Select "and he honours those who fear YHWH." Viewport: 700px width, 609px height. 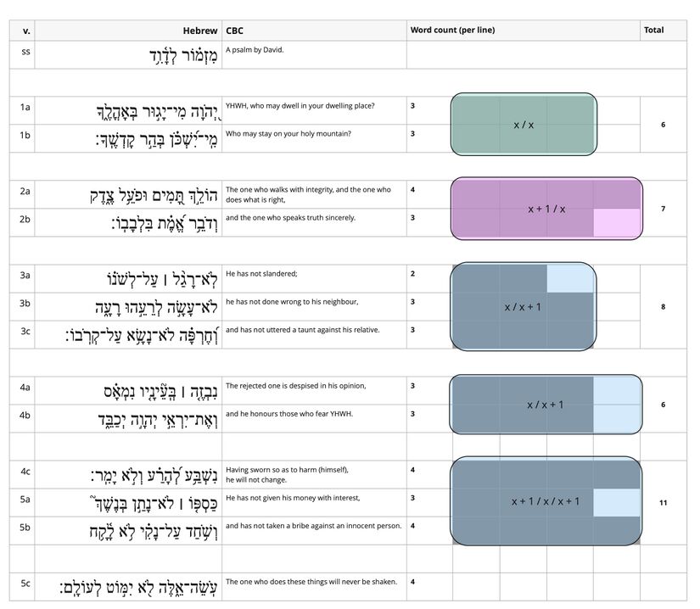pos(289,414)
